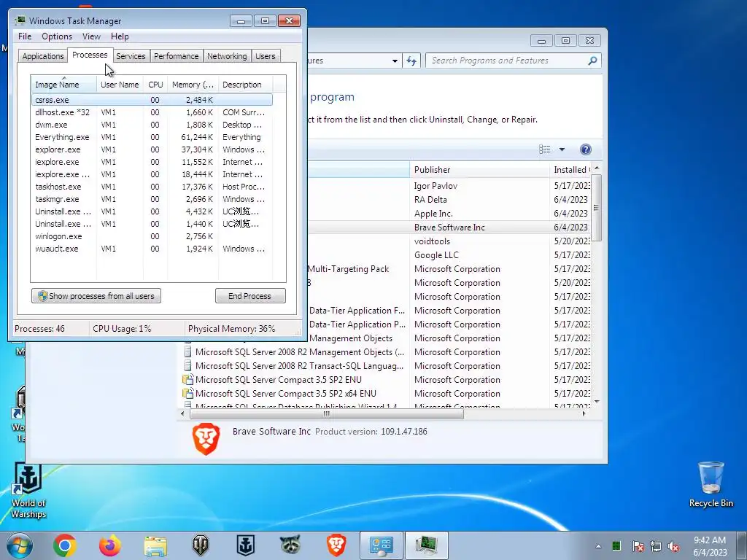
Task: Open the File Explorer taskbar icon
Action: [x=155, y=545]
